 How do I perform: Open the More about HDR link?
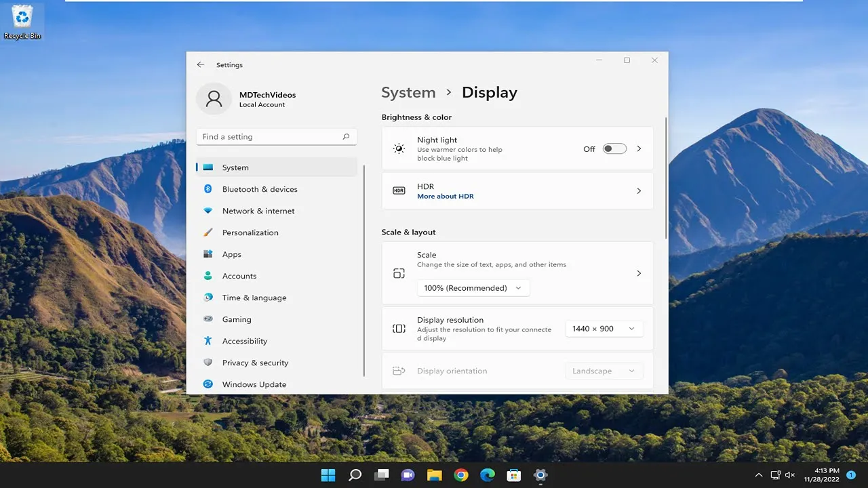[x=446, y=197]
